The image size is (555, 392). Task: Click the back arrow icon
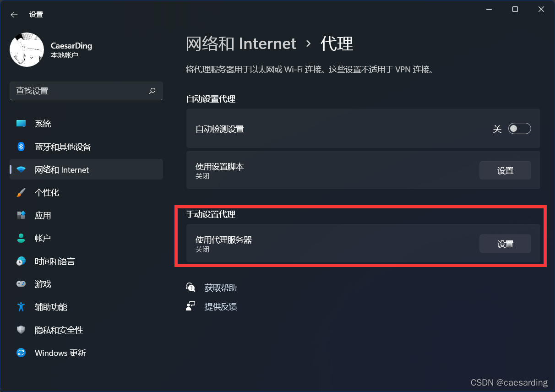click(14, 15)
